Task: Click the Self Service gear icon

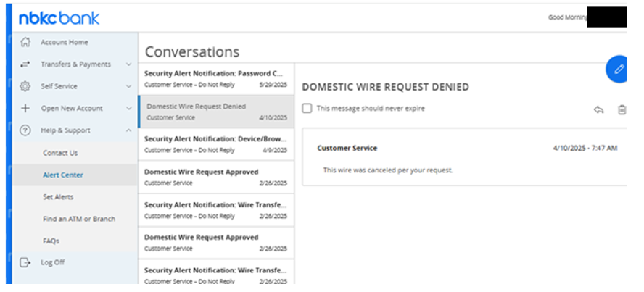Action: (x=25, y=86)
